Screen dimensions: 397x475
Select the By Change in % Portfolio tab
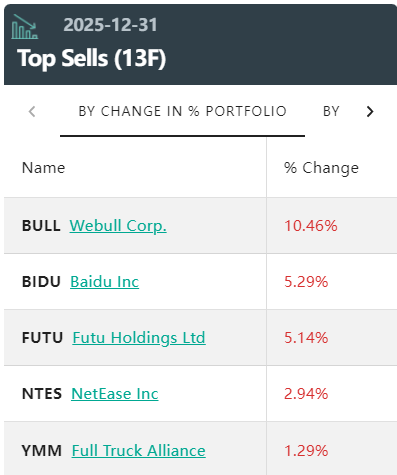(182, 111)
